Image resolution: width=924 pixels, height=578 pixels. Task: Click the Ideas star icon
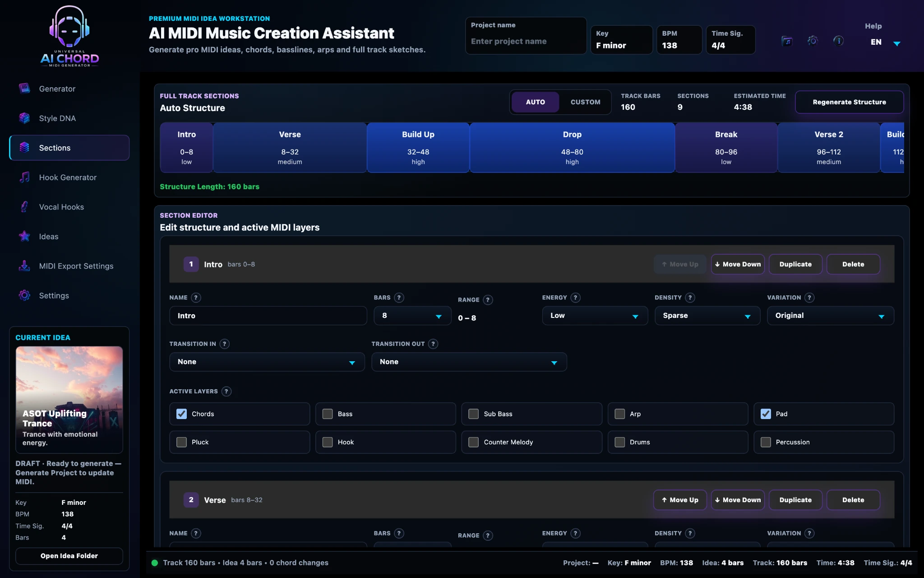click(24, 236)
